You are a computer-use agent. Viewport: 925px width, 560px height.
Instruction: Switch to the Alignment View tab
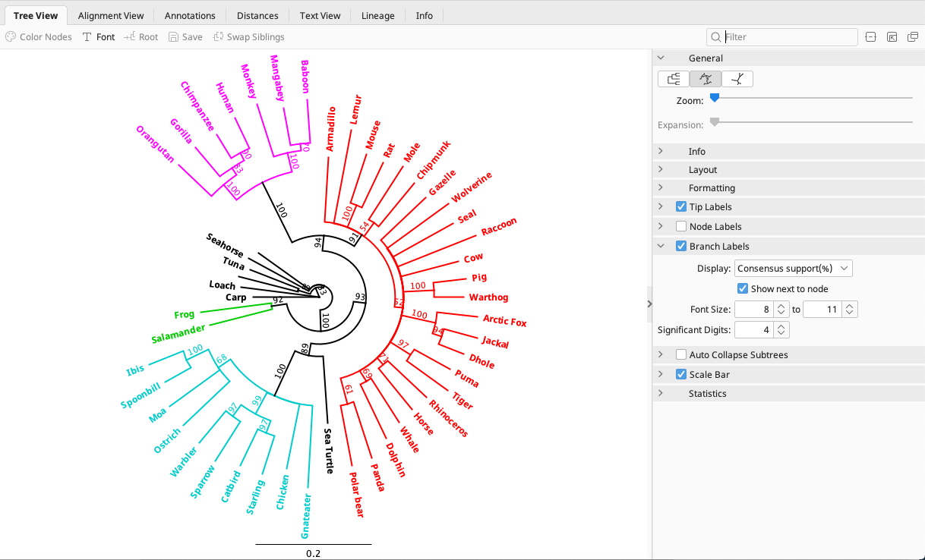tap(111, 14)
